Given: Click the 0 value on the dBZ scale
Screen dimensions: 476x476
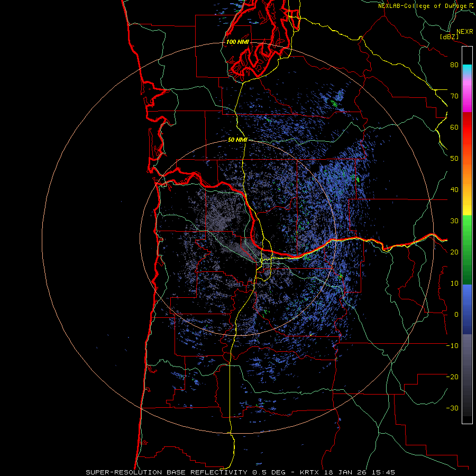Looking at the screenshot, I should (x=456, y=315).
